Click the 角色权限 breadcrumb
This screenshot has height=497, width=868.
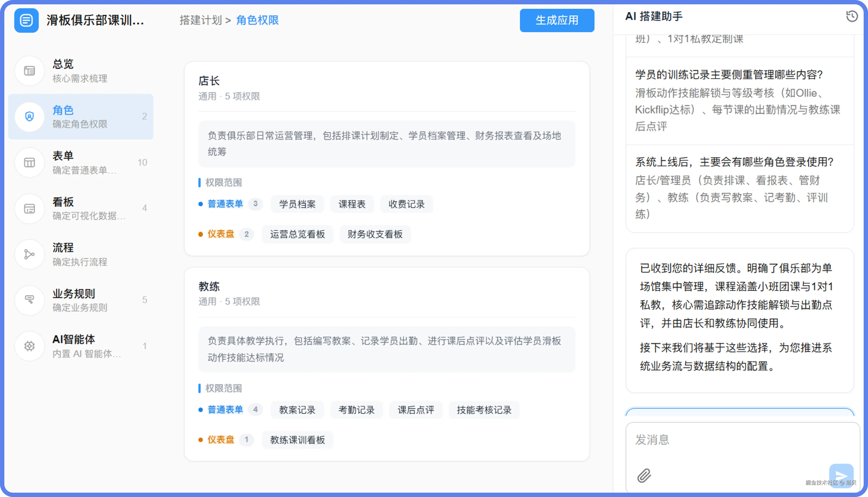(x=257, y=20)
